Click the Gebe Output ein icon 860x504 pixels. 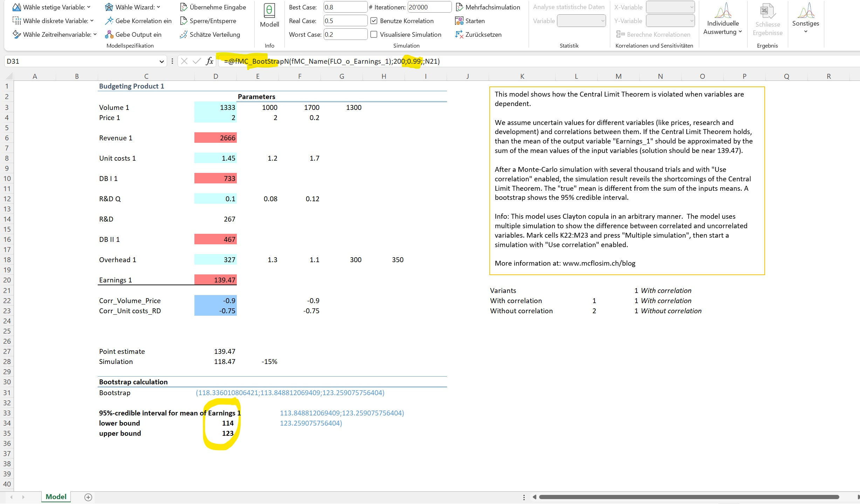[x=110, y=34]
